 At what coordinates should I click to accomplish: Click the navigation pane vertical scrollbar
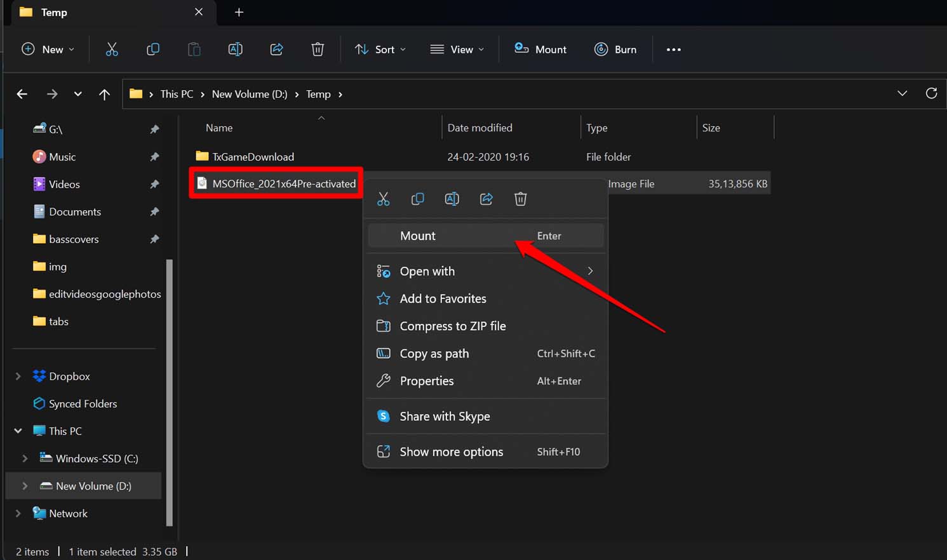[x=169, y=392]
